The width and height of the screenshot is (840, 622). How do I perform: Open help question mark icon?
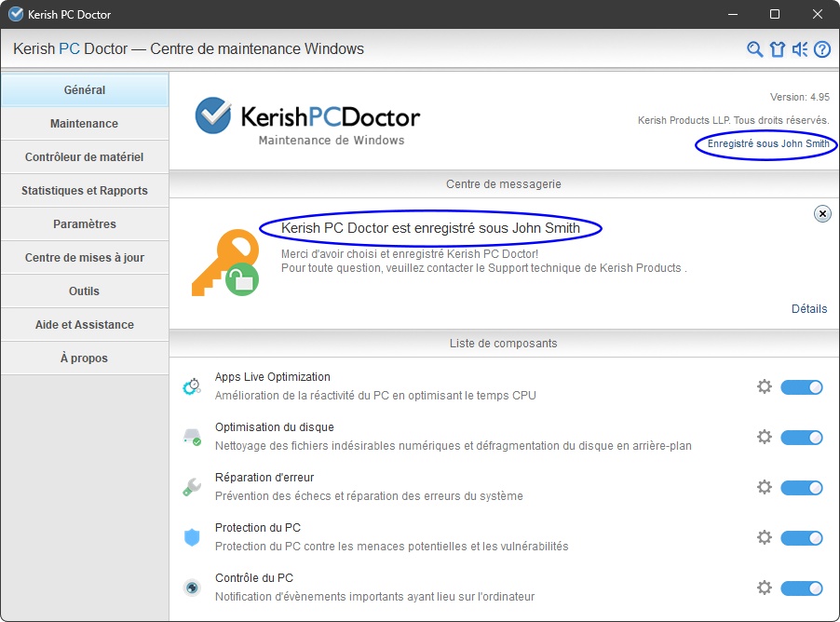click(822, 49)
